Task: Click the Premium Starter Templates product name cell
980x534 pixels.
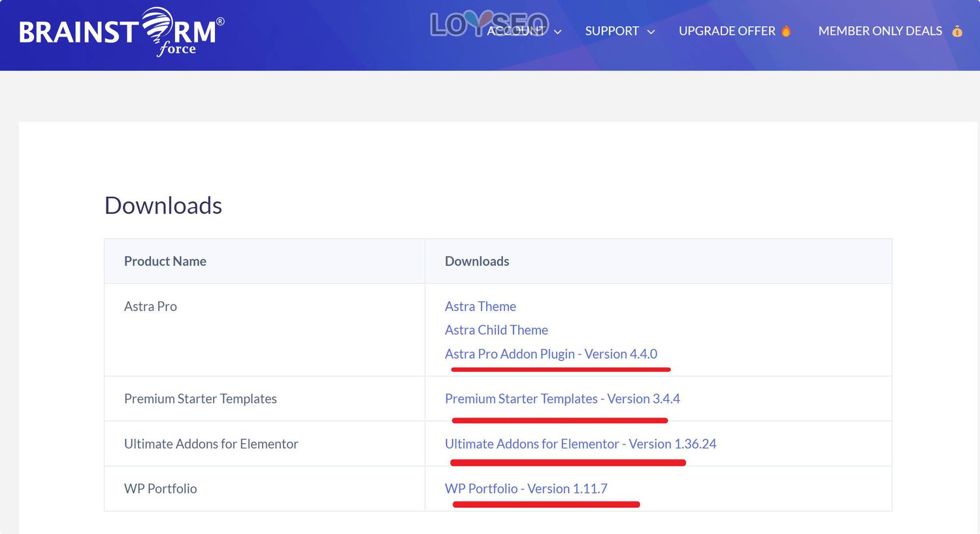Action: coord(265,399)
